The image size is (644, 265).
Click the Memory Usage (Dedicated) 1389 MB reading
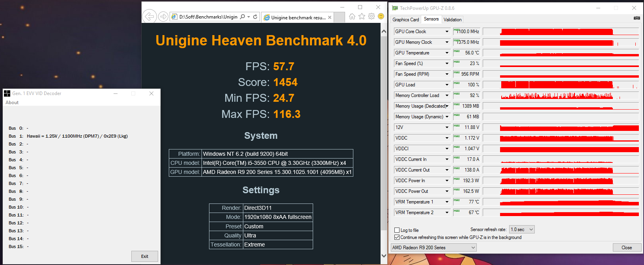(x=467, y=106)
